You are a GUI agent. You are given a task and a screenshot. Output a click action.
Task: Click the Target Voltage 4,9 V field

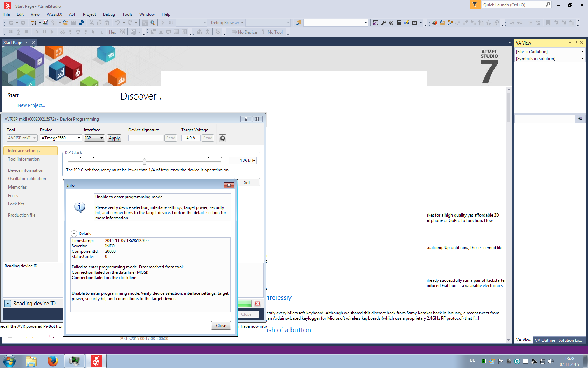[191, 138]
